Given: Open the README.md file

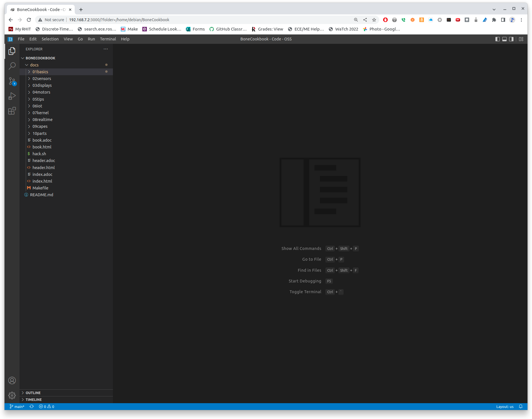Looking at the screenshot, I should point(42,195).
